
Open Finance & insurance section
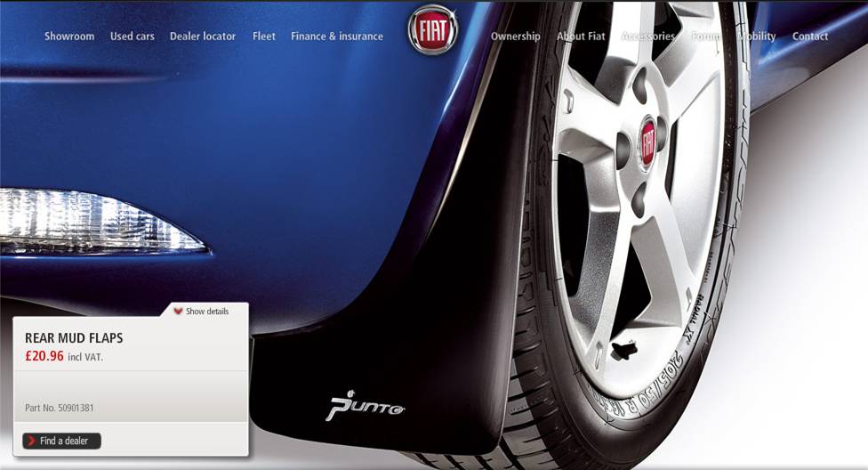pyautogui.click(x=337, y=36)
